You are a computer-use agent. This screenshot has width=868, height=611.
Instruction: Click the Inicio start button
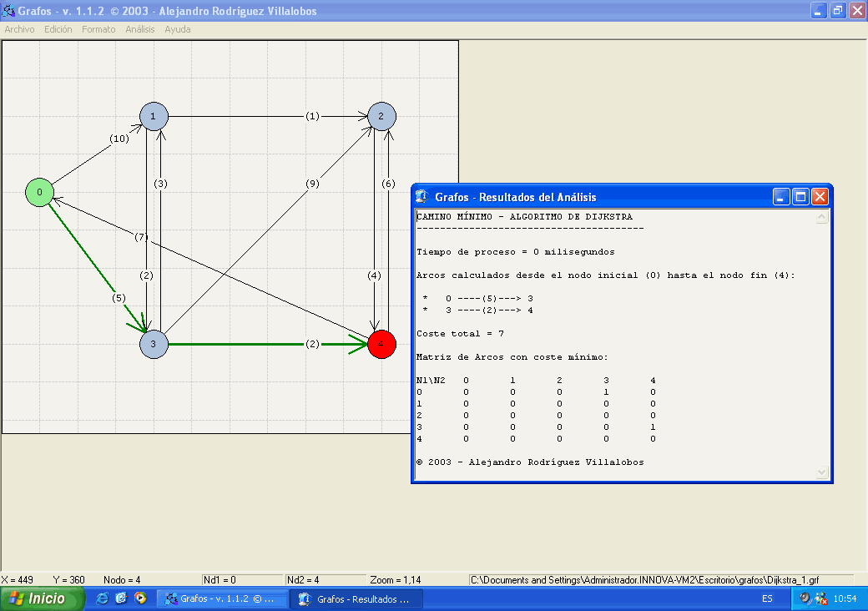pos(43,598)
